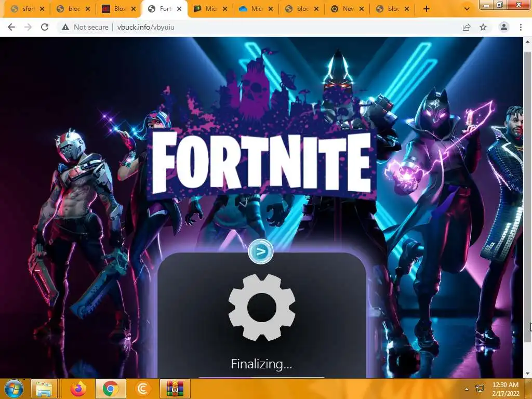The width and height of the screenshot is (532, 399).
Task: Click the 'Finalizing...' status text
Action: (261, 364)
